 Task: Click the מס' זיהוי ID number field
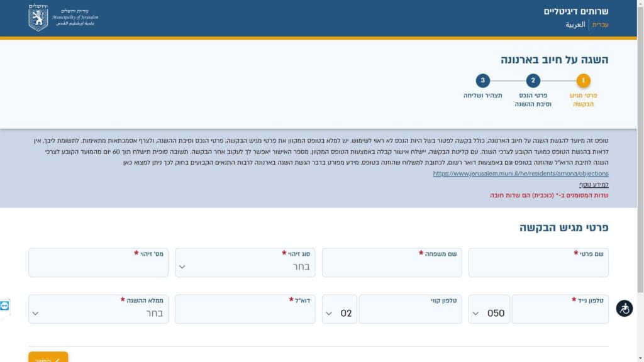click(x=98, y=266)
